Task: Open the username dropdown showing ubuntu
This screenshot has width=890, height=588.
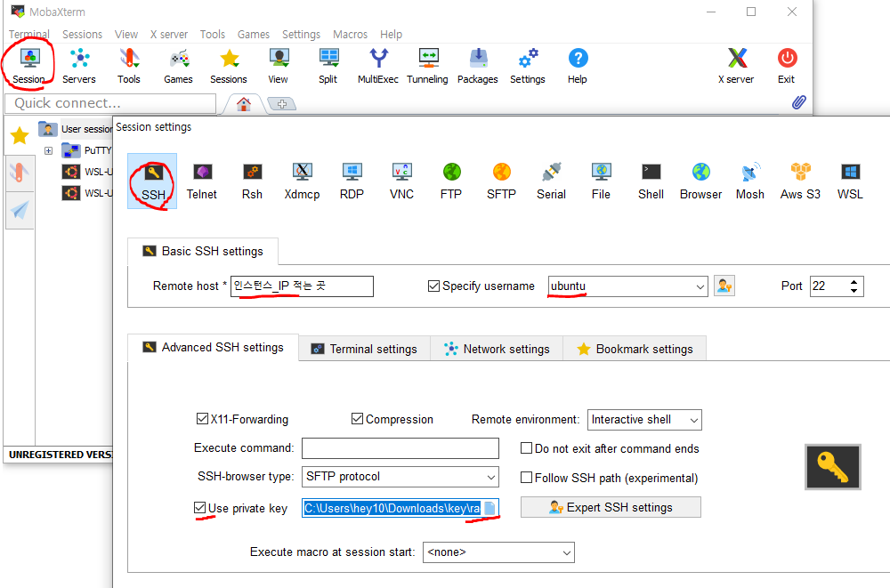Action: coord(627,286)
